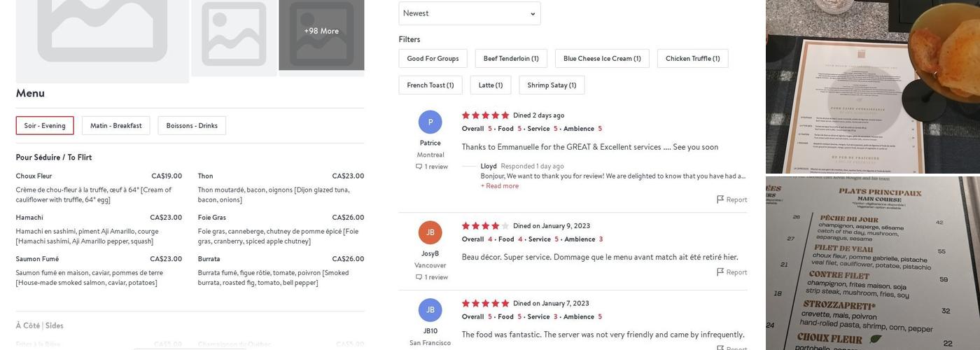Open the +98 More photos thumbnail
Screen dimensions: 980x350
[x=321, y=31]
